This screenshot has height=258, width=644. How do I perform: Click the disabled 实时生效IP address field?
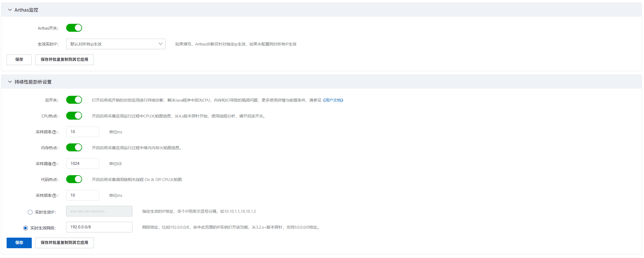tap(99, 211)
